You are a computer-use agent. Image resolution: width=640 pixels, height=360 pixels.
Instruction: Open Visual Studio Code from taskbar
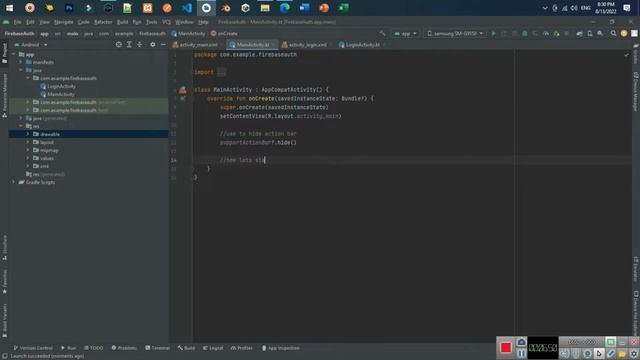coord(187,8)
